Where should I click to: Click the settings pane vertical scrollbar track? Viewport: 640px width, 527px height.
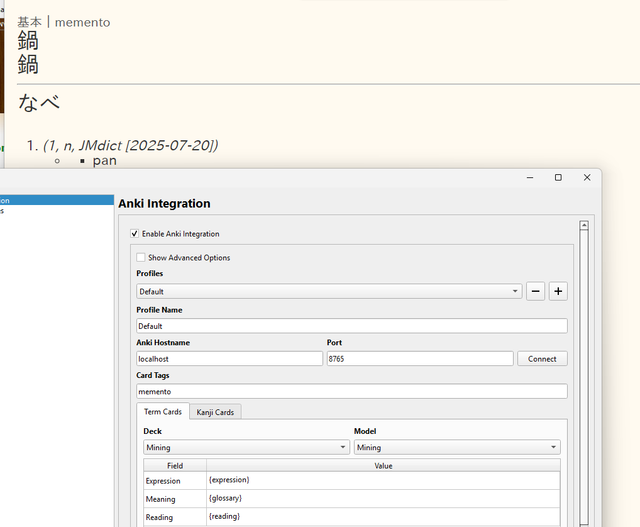coord(584,376)
